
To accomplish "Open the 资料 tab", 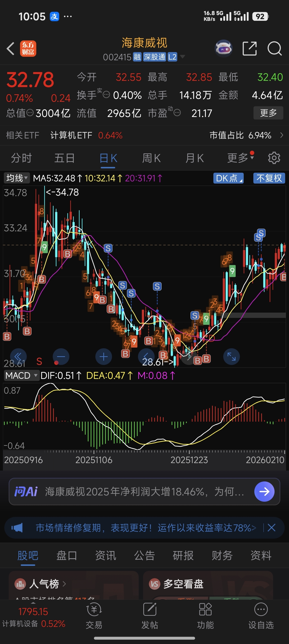I will click(x=261, y=556).
